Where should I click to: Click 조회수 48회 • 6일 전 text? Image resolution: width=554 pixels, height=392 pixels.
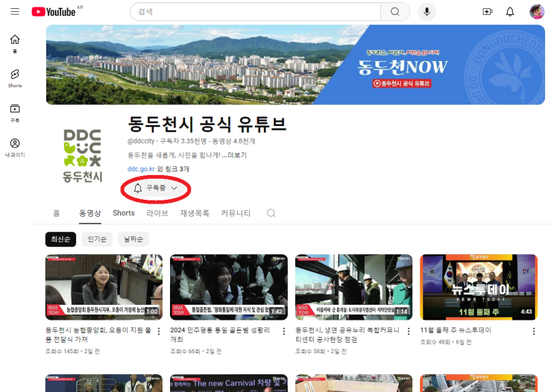tap(446, 342)
